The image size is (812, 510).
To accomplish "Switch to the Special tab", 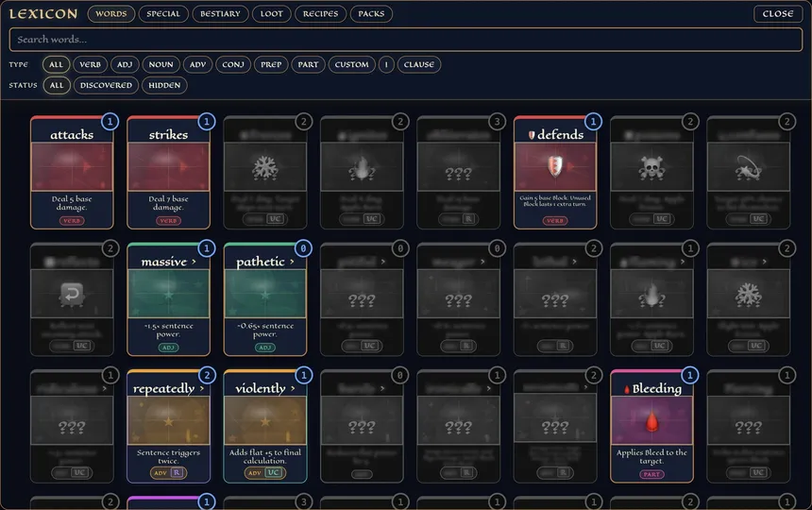I will point(163,14).
